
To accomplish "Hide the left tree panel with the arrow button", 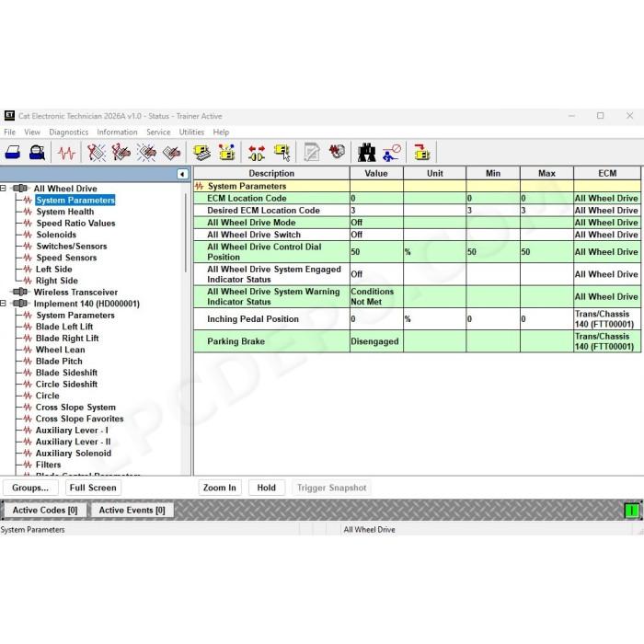I will (x=182, y=174).
